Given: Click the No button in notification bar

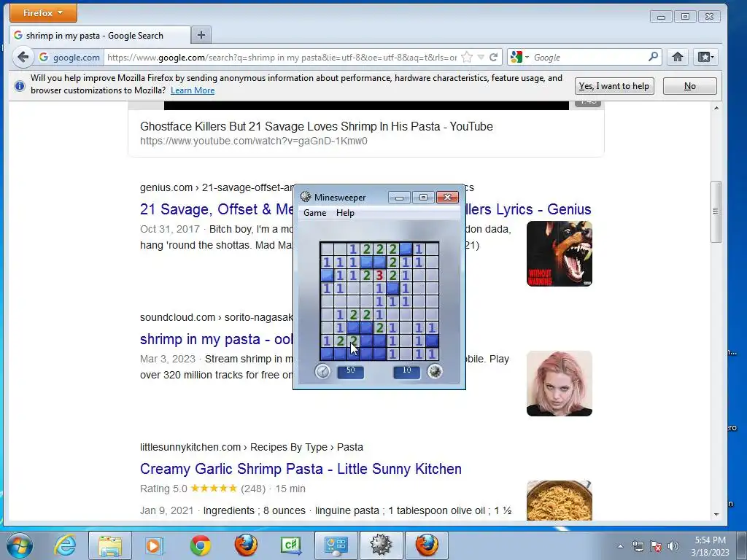Looking at the screenshot, I should (x=690, y=86).
